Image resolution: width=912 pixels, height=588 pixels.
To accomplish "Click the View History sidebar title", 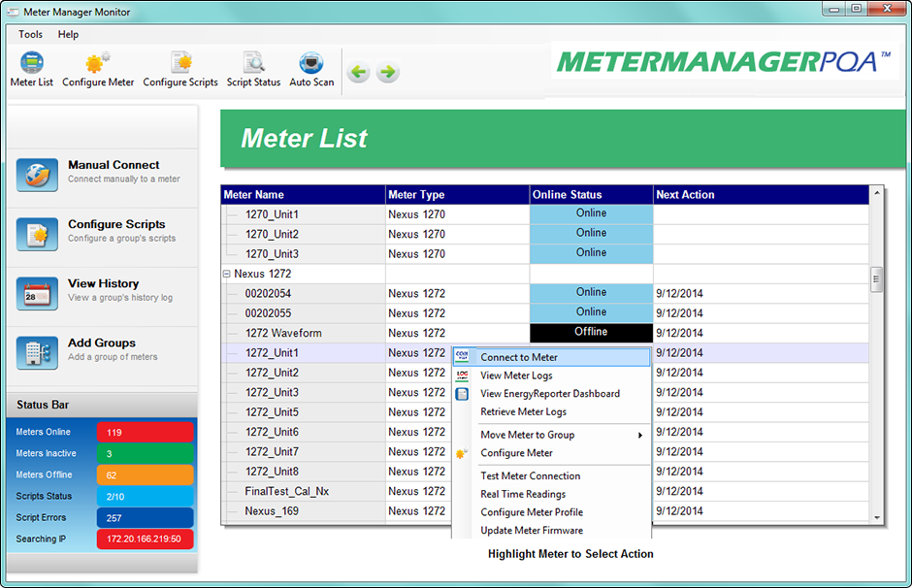I will coord(104,283).
